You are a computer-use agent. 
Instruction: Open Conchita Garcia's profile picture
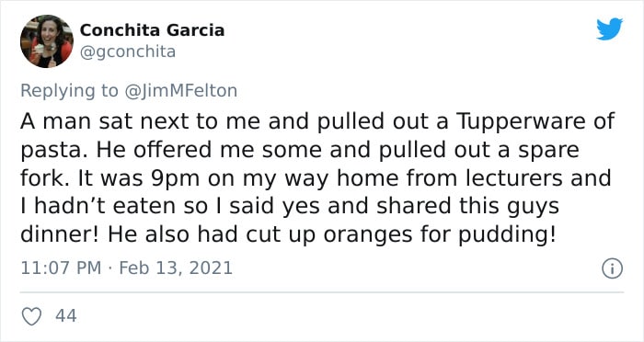47,41
